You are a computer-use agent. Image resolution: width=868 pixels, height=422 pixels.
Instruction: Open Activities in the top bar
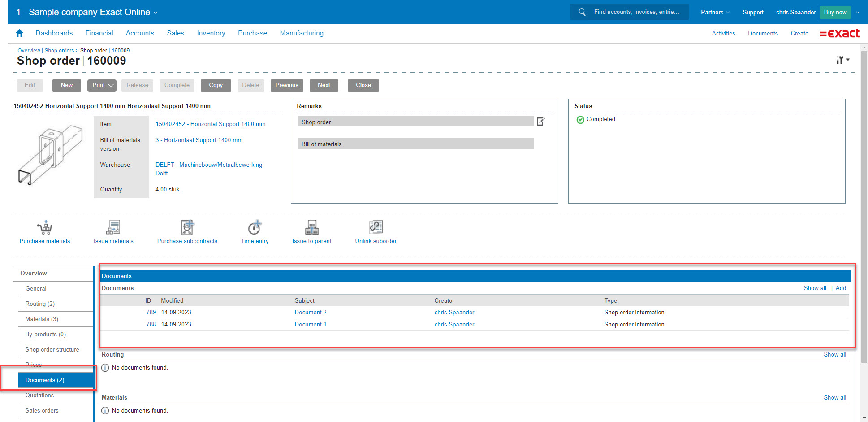(x=723, y=34)
